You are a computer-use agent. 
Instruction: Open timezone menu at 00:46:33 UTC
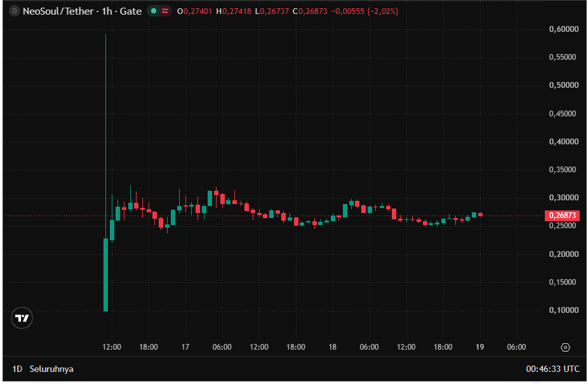coord(552,369)
